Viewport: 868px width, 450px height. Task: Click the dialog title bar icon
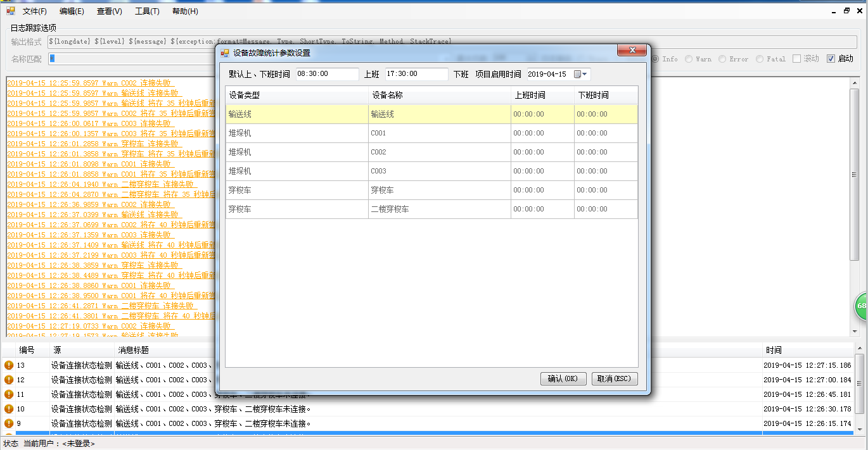pyautogui.click(x=225, y=53)
